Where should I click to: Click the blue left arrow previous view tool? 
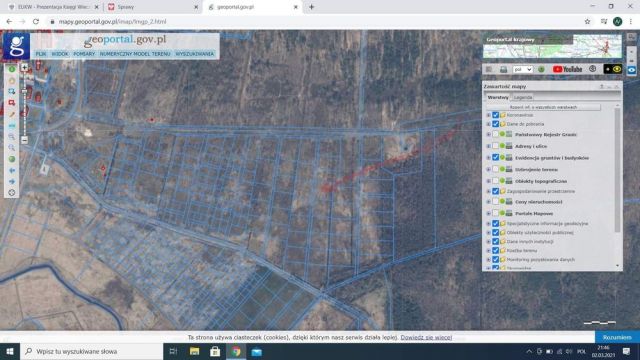pyautogui.click(x=12, y=170)
